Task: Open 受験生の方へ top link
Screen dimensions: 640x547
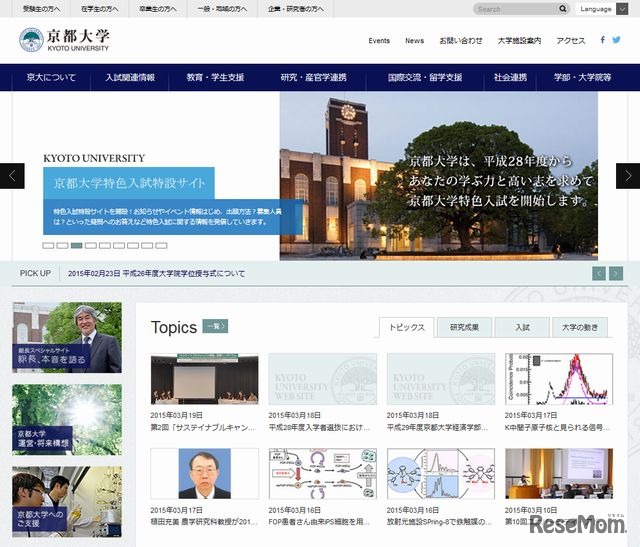Action: [x=41, y=9]
